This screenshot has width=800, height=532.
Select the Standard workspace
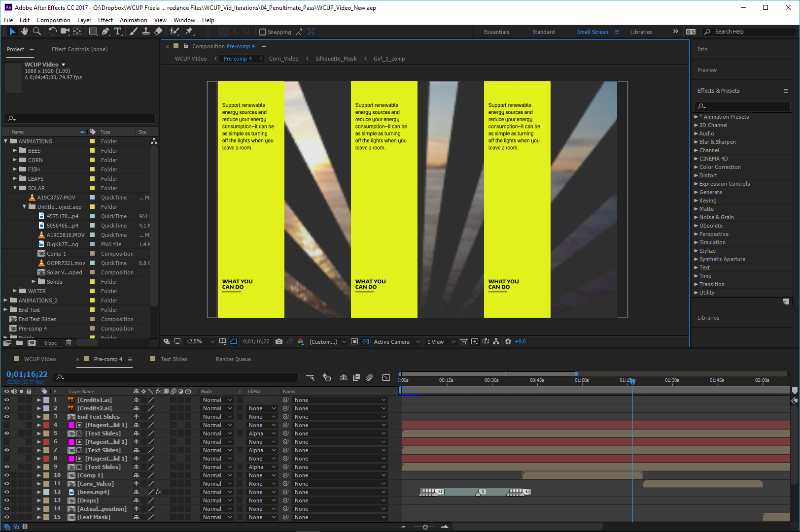tap(543, 32)
